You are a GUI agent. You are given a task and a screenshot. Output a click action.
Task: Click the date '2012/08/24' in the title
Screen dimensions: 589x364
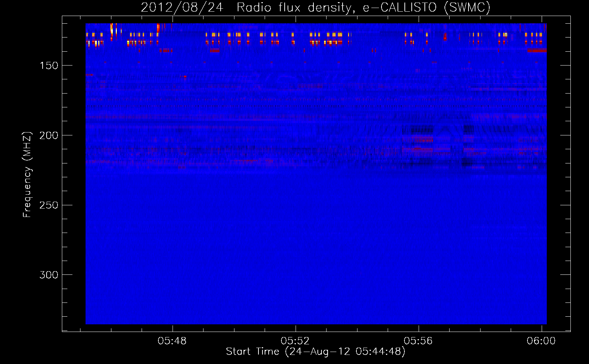pyautogui.click(x=182, y=7)
